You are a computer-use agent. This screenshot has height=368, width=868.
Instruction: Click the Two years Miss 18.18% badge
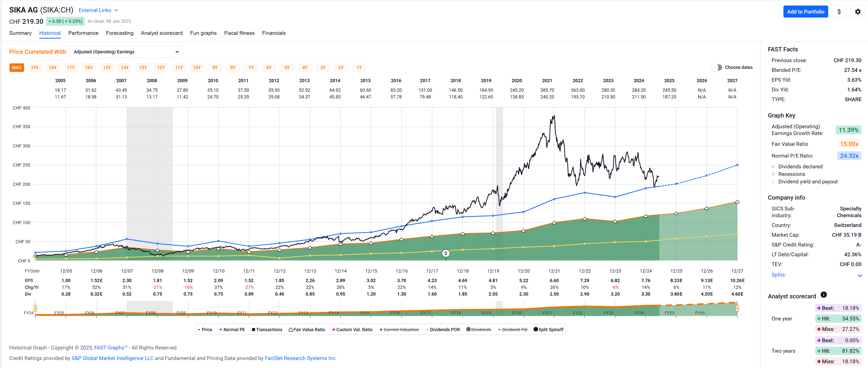[x=838, y=361]
